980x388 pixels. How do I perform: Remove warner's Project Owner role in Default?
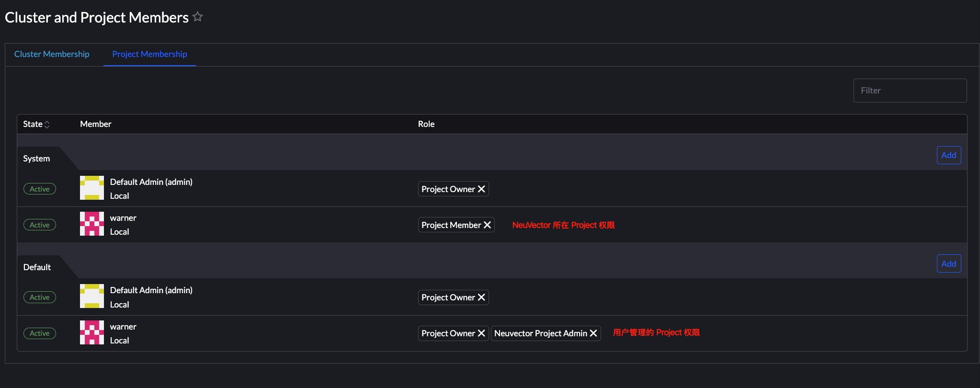pyautogui.click(x=481, y=333)
